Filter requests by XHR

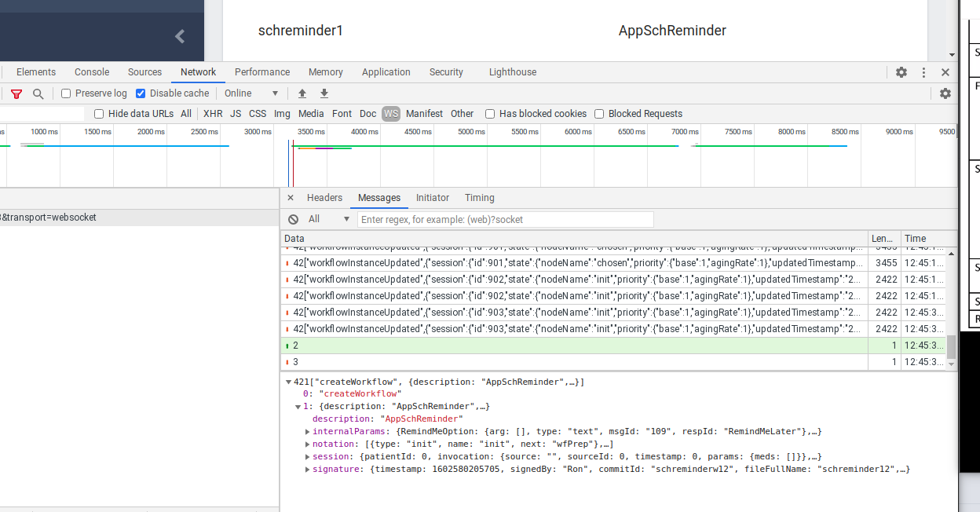pyautogui.click(x=213, y=114)
